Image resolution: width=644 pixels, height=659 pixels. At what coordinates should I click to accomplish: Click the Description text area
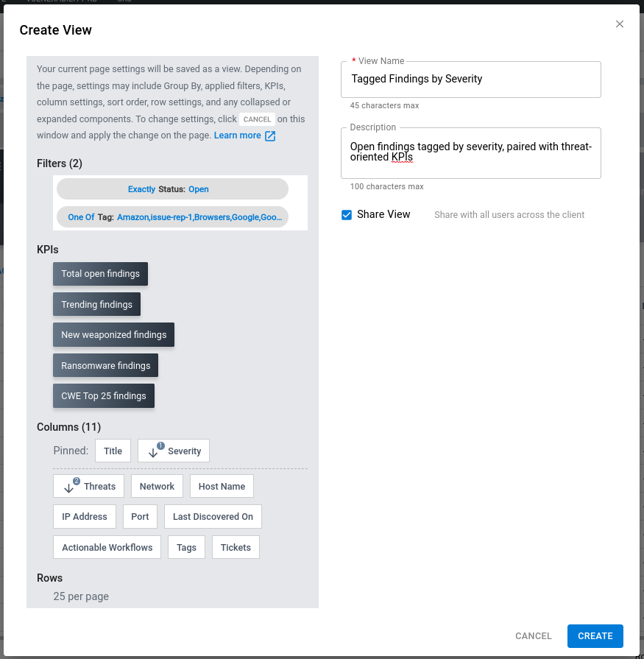pos(471,152)
